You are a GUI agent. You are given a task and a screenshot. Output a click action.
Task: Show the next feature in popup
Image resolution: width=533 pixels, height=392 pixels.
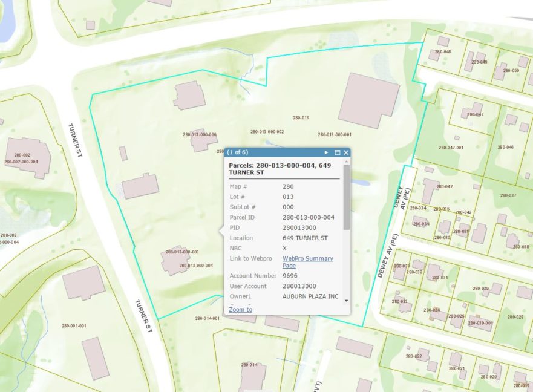[326, 152]
